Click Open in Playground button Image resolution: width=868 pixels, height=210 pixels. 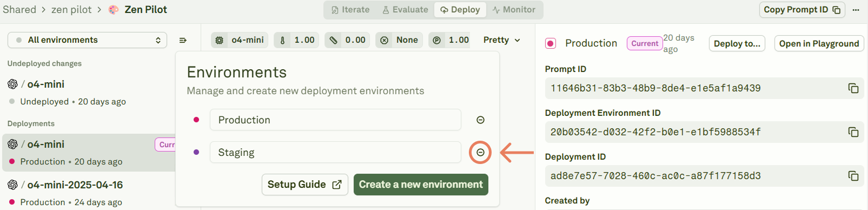(819, 43)
